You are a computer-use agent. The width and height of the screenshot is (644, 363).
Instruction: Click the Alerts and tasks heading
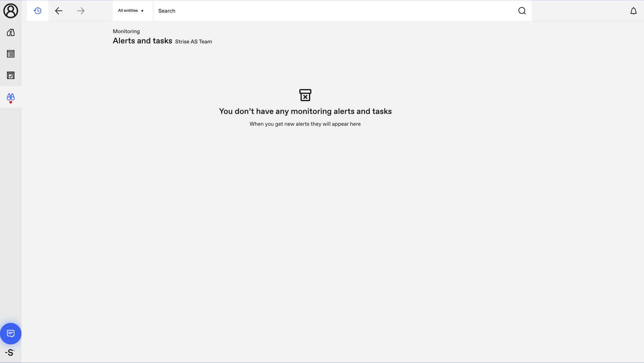point(142,41)
